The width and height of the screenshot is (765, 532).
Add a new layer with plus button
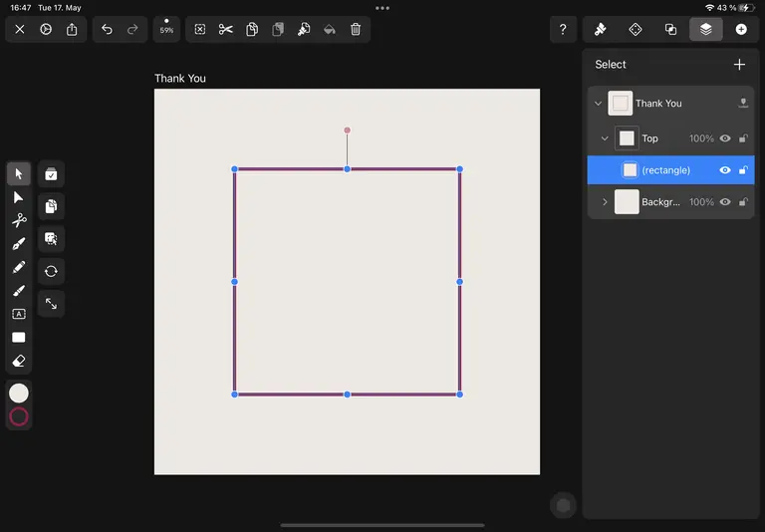coord(739,65)
